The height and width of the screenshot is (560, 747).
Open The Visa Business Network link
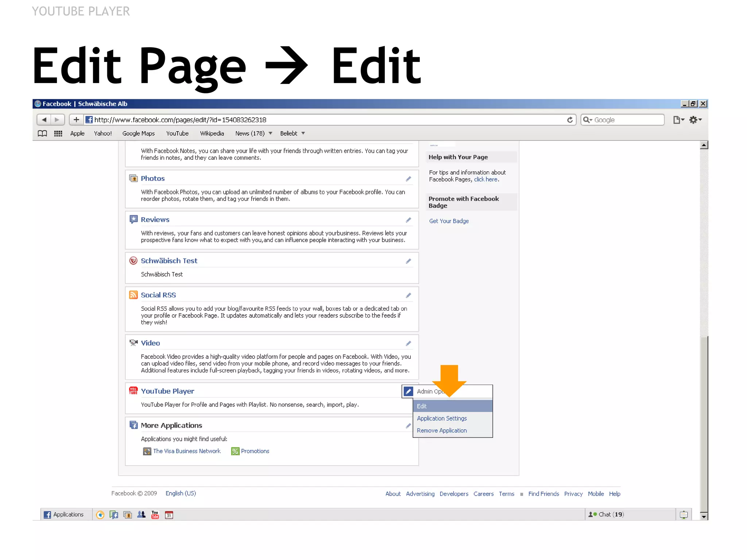tap(187, 451)
